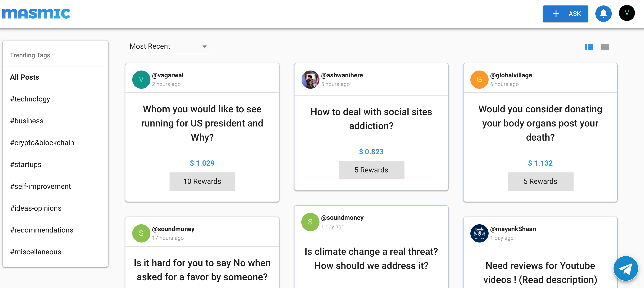The height and width of the screenshot is (288, 644).
Task: Open the @globalvillage username link
Action: (511, 75)
